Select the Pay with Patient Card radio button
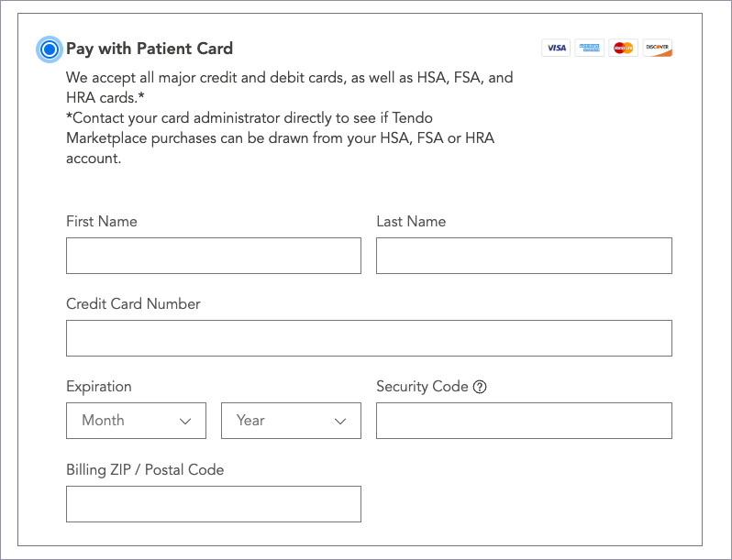732x560 pixels. [50, 49]
